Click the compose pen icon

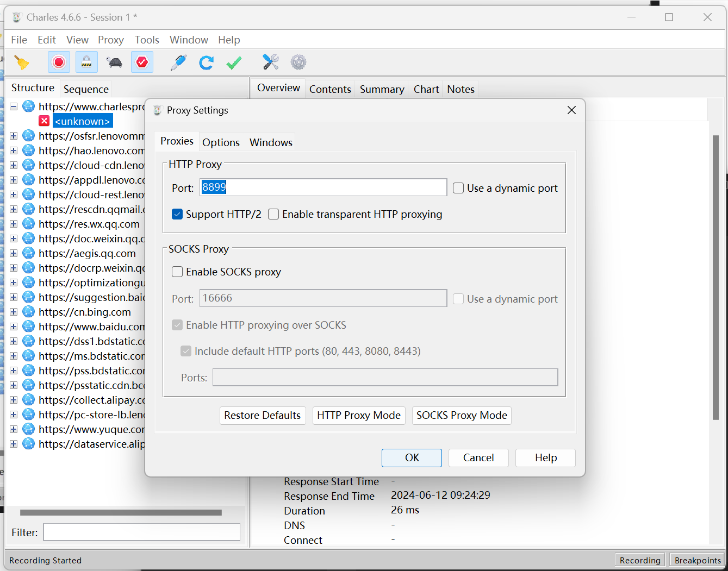click(178, 62)
